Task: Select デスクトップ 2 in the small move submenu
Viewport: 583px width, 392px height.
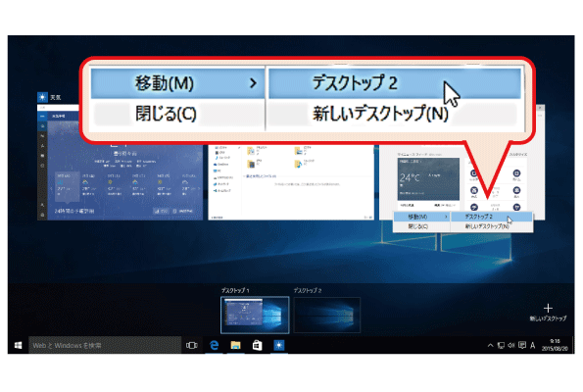Action: [x=492, y=217]
